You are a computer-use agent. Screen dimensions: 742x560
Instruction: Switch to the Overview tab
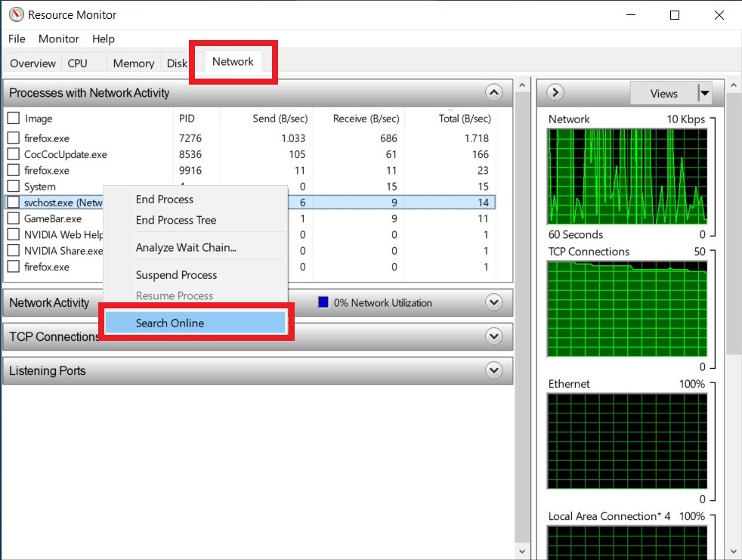coord(32,63)
